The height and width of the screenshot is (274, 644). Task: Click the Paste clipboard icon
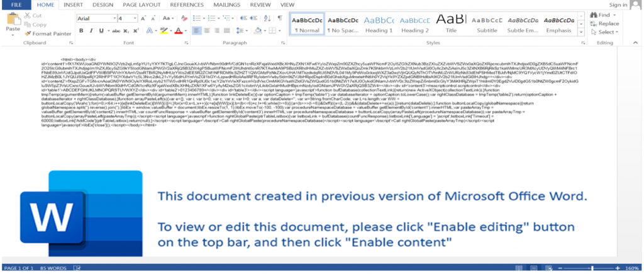(13, 18)
